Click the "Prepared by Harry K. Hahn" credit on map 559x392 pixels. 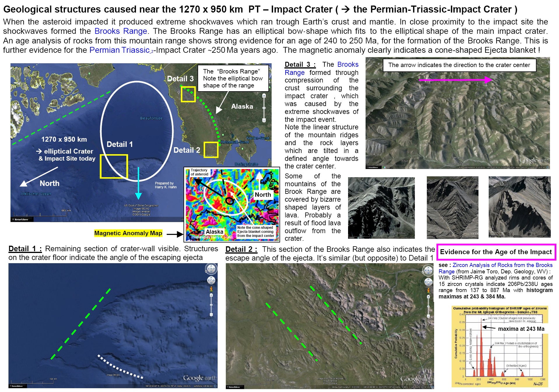(166, 185)
